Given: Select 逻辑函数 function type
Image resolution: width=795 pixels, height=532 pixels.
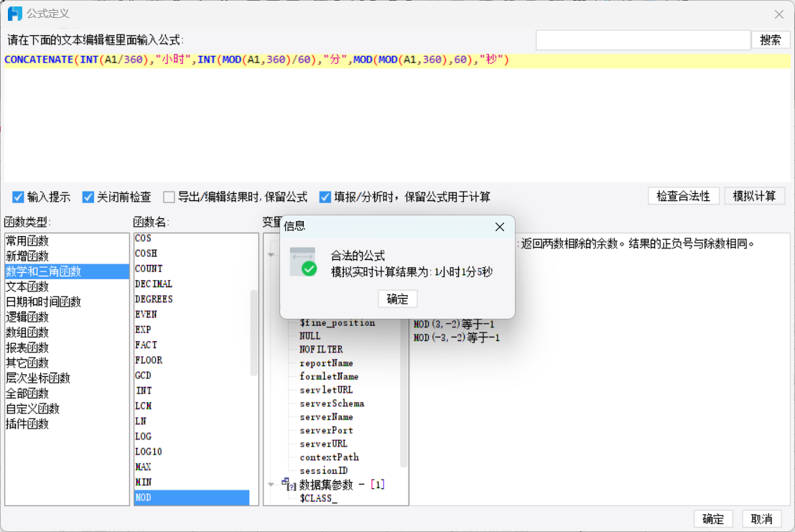Looking at the screenshot, I should coord(67,317).
